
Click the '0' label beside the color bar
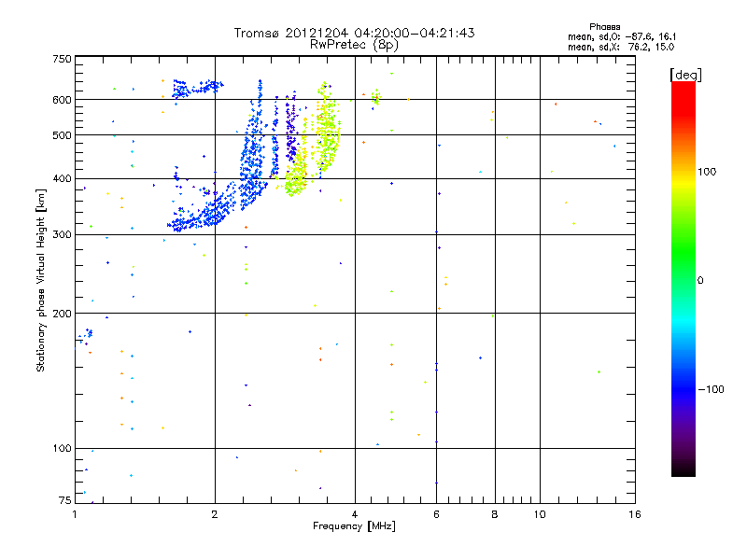point(700,281)
